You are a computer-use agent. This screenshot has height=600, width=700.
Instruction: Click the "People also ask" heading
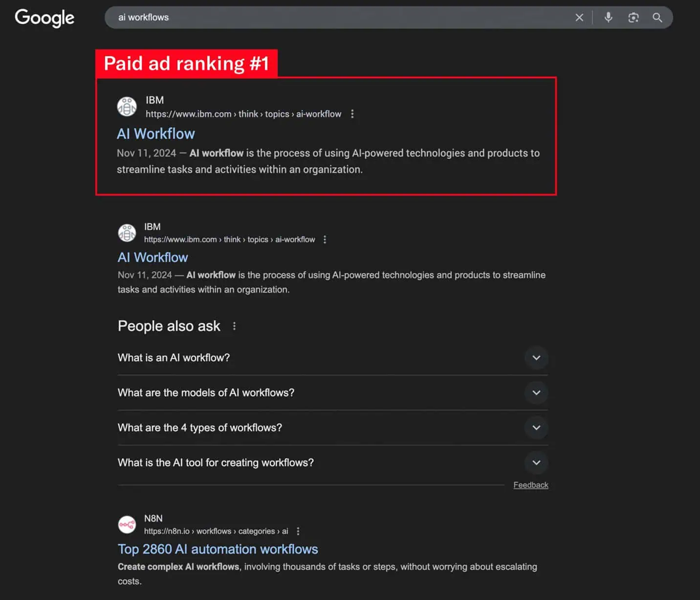coord(169,326)
